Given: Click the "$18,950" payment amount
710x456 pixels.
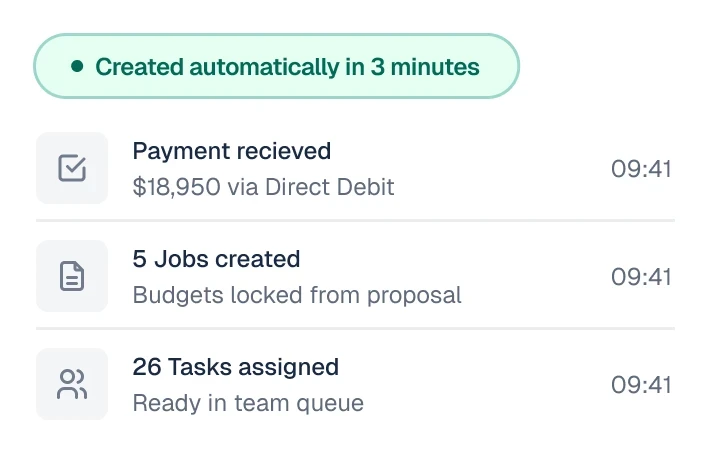Looking at the screenshot, I should [176, 187].
